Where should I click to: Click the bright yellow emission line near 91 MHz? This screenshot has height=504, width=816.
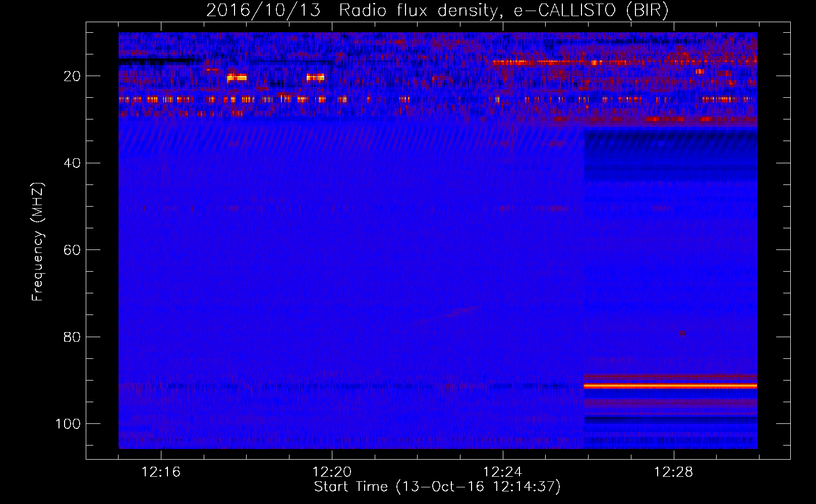pyautogui.click(x=670, y=386)
